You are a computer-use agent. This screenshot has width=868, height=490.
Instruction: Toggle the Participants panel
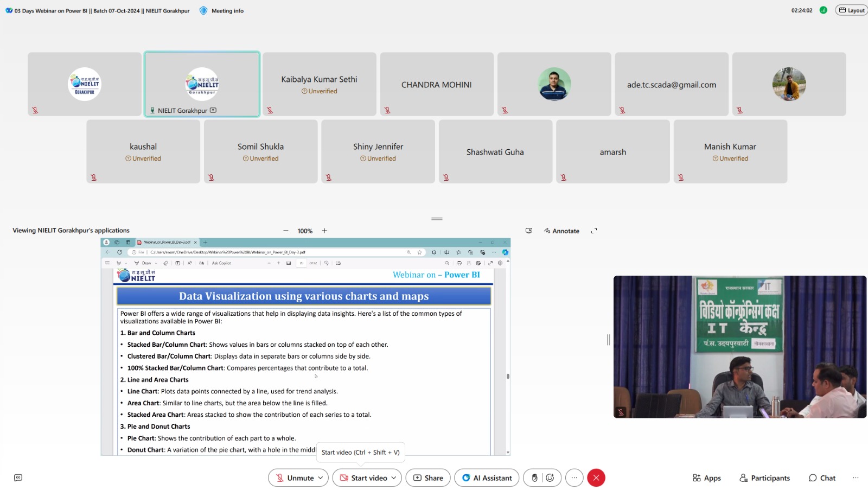click(764, 478)
